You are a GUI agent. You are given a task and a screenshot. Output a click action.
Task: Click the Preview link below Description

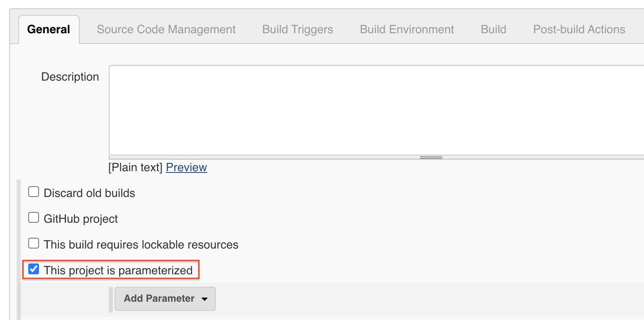coord(186,167)
